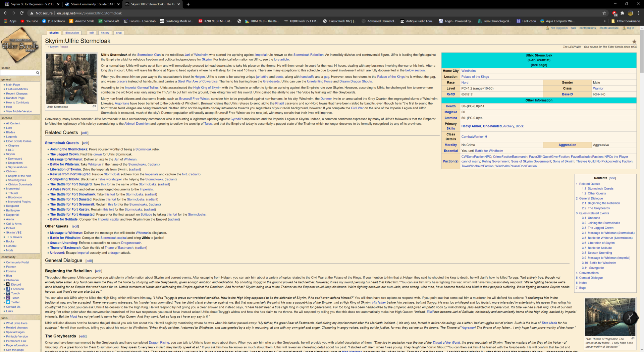Open Chrome's three-dot menu
This screenshot has height=352, width=644.
638,13
